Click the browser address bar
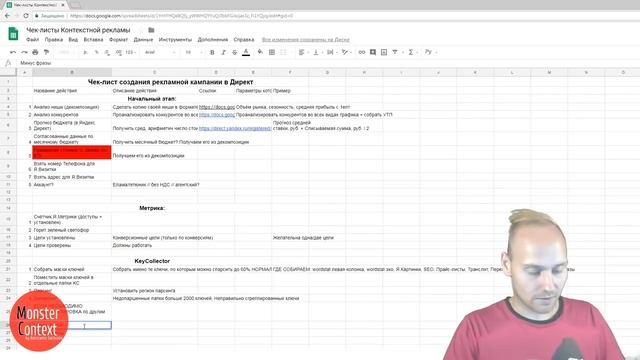Screen dimensions: 640x360 pyautogui.click(x=327, y=16)
